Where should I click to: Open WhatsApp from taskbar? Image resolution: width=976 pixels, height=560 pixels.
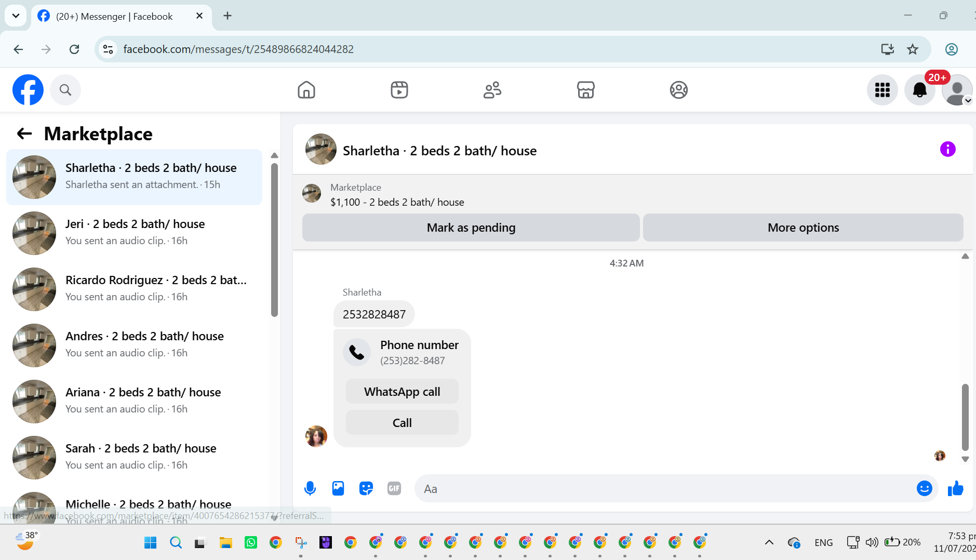(x=250, y=543)
